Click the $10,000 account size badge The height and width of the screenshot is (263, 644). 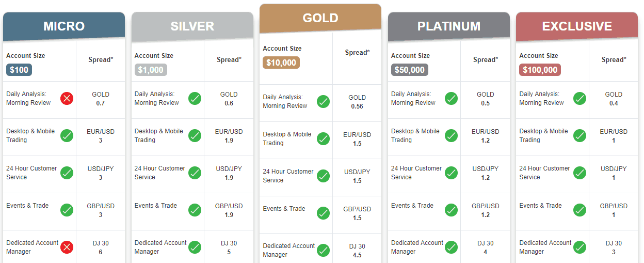pyautogui.click(x=281, y=63)
